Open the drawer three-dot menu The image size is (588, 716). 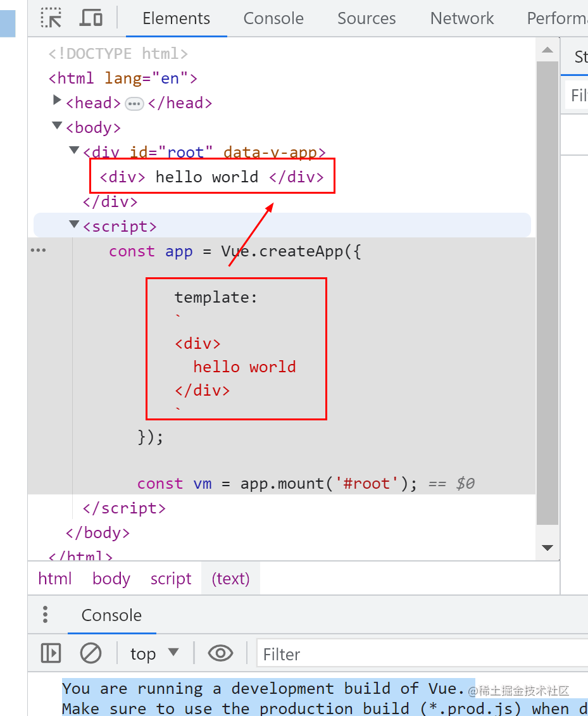[x=45, y=615]
